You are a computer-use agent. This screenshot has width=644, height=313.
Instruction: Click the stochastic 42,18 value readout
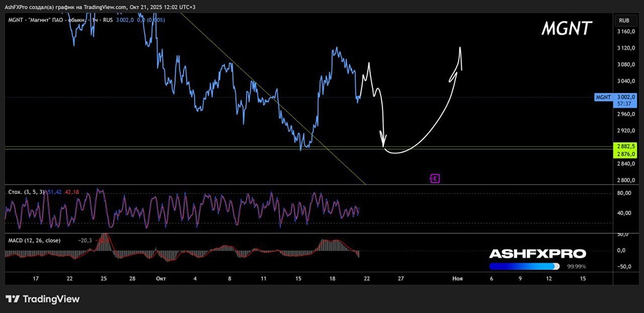(71, 192)
